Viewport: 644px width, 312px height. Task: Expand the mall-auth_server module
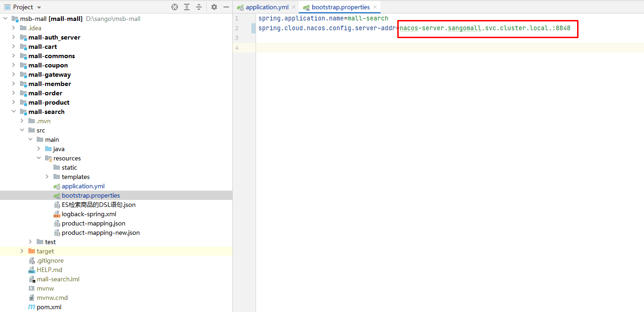14,37
